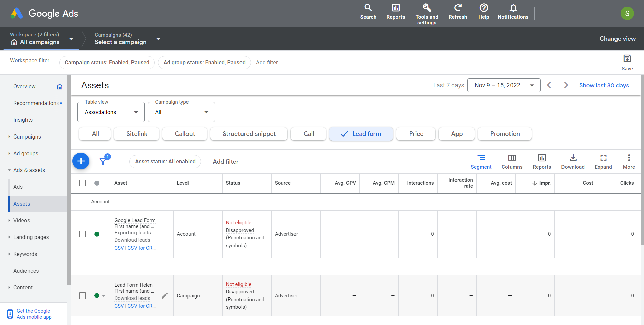
Task: Select the Call asset tab
Action: point(309,134)
